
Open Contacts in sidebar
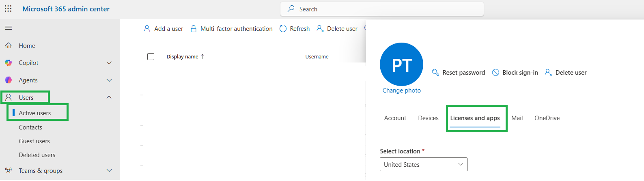point(30,127)
